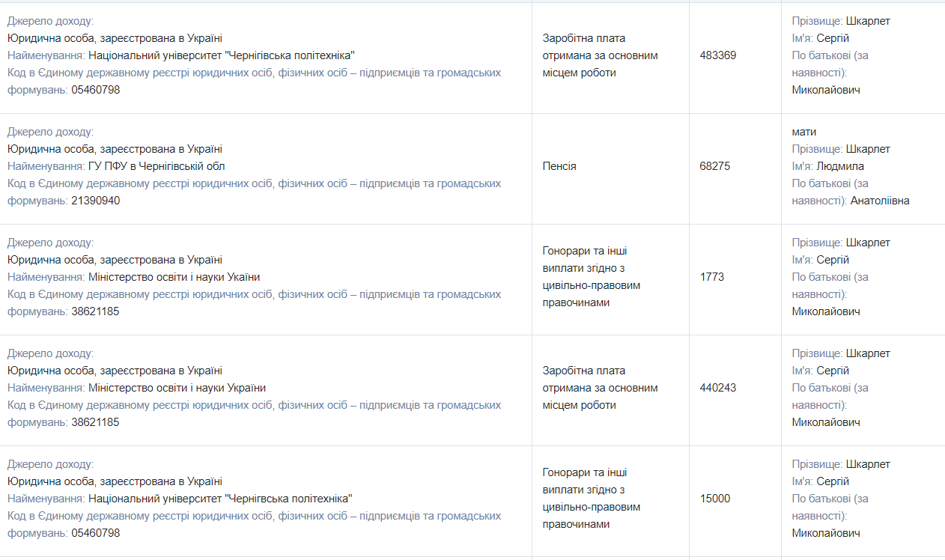The width and height of the screenshot is (945, 560).
Task: Click the "мати" relation label
Action: click(x=804, y=132)
